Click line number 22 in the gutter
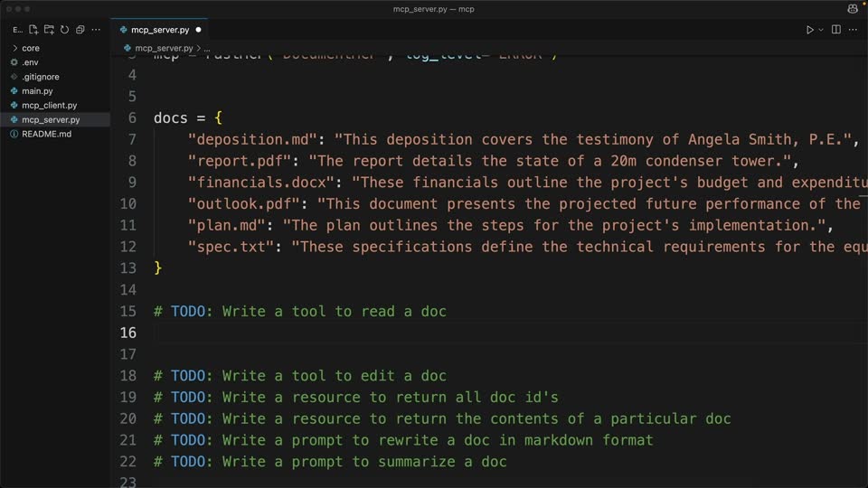The width and height of the screenshot is (868, 488). [127, 462]
